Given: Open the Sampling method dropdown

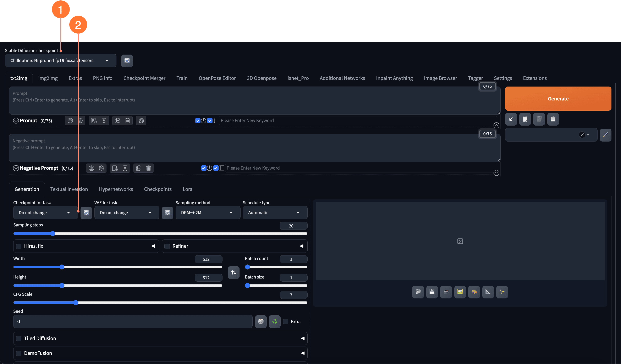Looking at the screenshot, I should click(208, 213).
